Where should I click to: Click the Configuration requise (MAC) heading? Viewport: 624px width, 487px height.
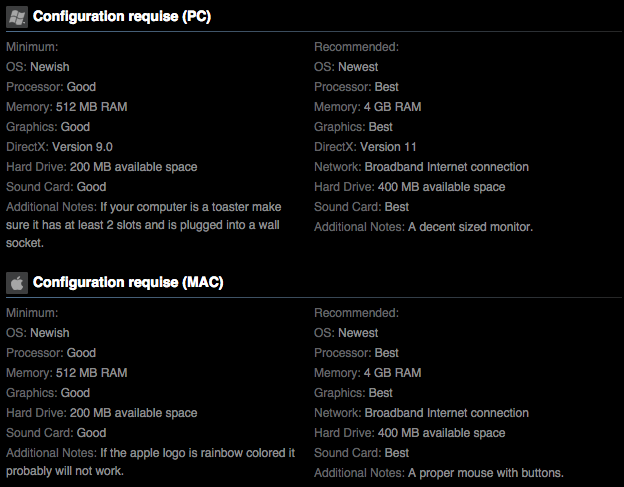coord(128,282)
